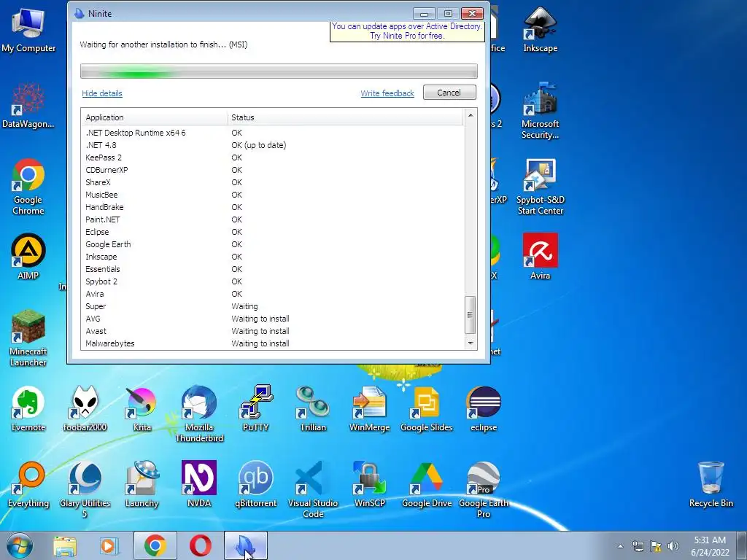747x560 pixels.
Task: Open Opera from the taskbar
Action: click(x=200, y=545)
